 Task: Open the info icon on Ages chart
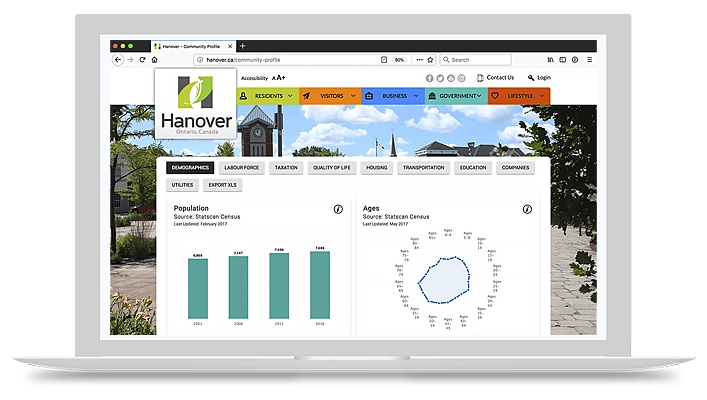[x=527, y=209]
